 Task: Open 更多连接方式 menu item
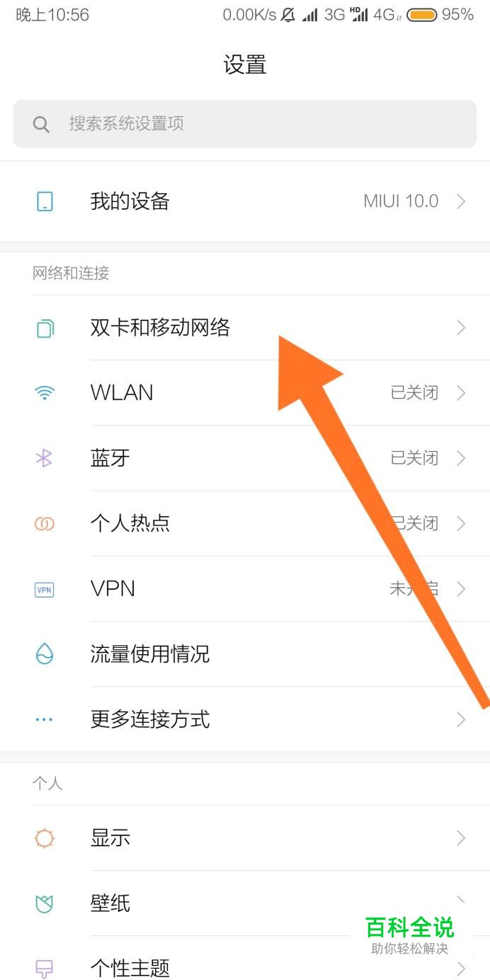(245, 719)
